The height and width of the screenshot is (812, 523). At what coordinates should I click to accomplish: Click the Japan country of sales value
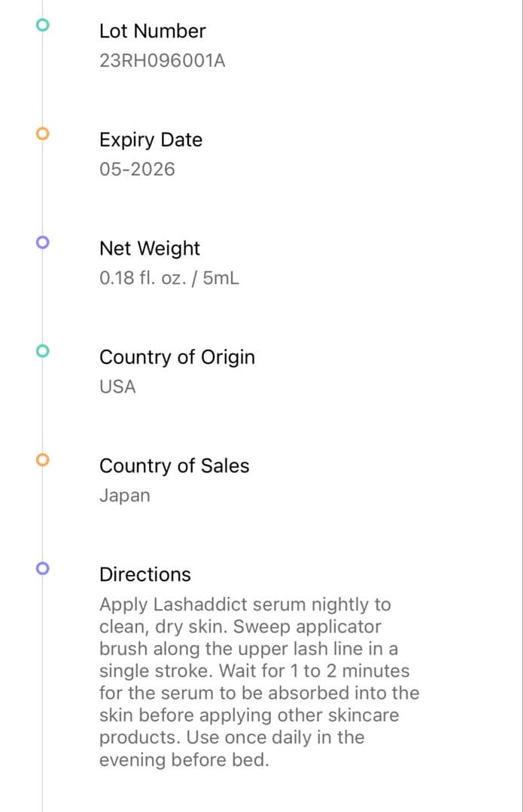click(x=125, y=495)
